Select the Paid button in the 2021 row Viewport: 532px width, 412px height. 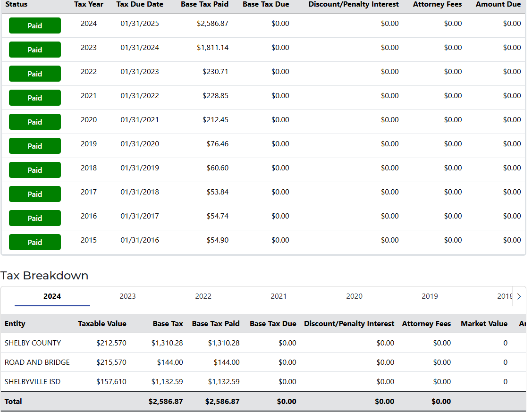point(35,98)
